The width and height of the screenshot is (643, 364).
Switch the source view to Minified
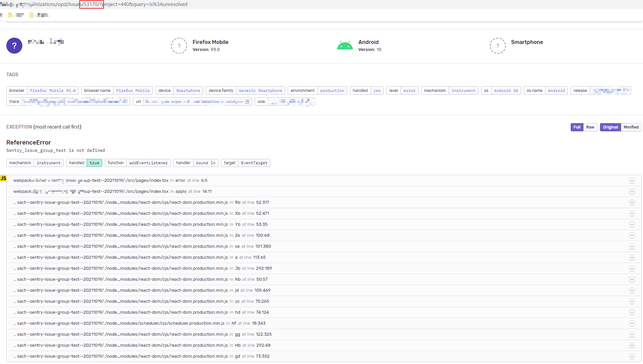click(x=631, y=127)
